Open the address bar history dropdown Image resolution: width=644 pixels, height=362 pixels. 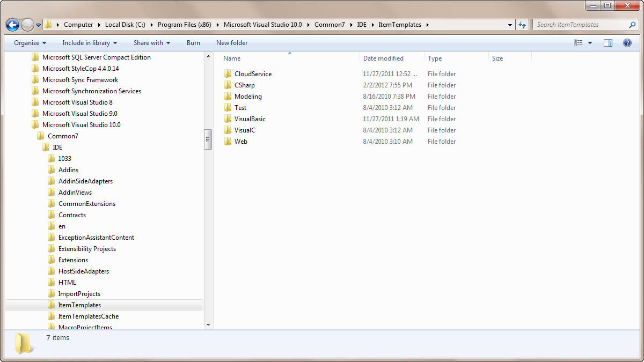click(509, 24)
